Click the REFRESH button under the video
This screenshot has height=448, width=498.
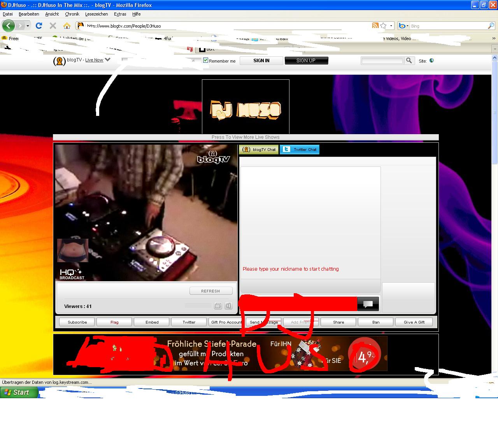(x=211, y=291)
